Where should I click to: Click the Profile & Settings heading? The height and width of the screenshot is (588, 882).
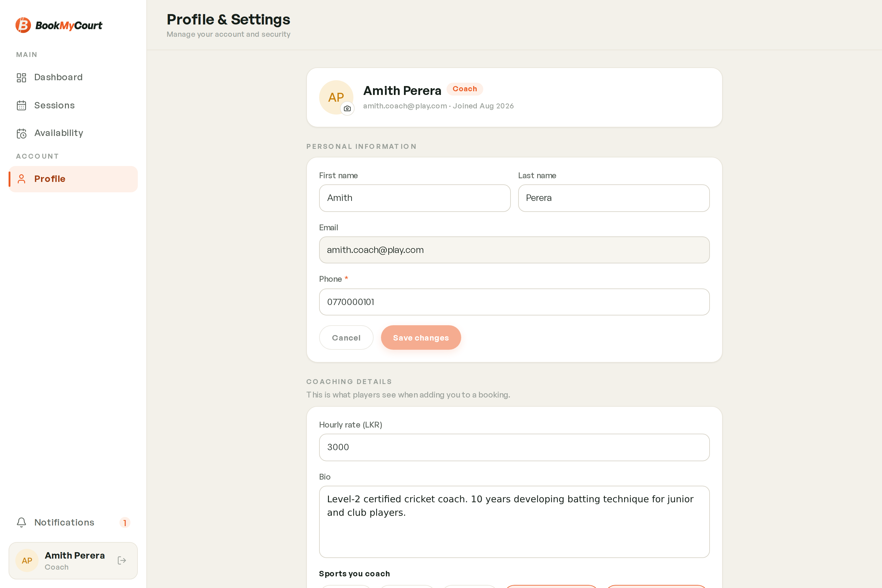[228, 20]
